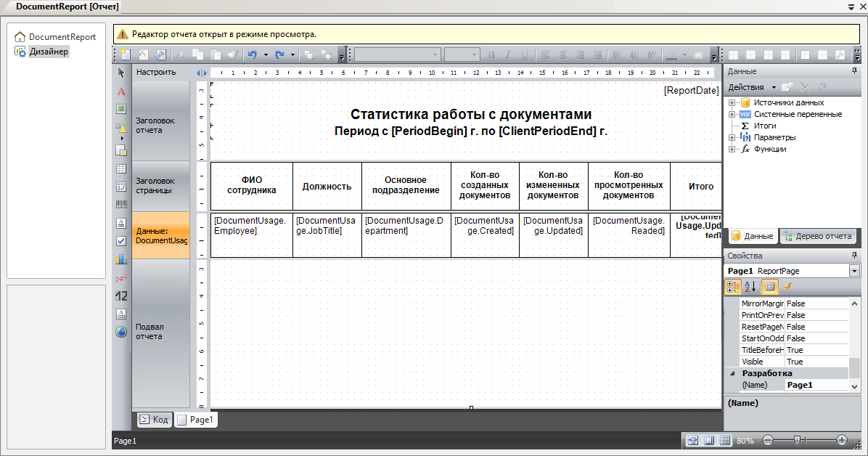
Task: Open the Данные tab in right panel
Action: (753, 236)
